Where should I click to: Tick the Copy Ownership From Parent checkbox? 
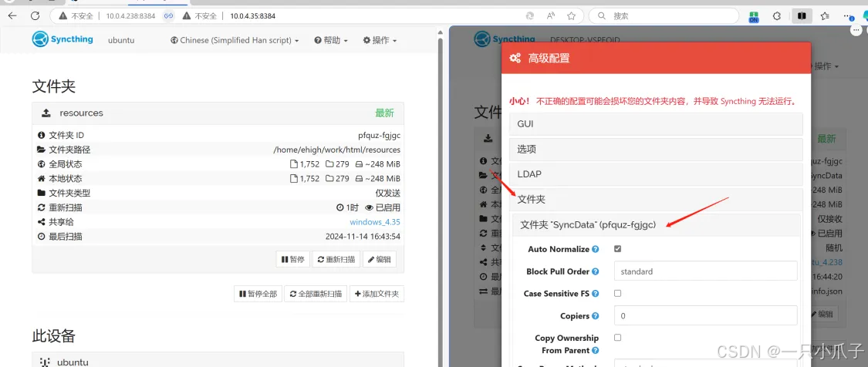pyautogui.click(x=618, y=338)
